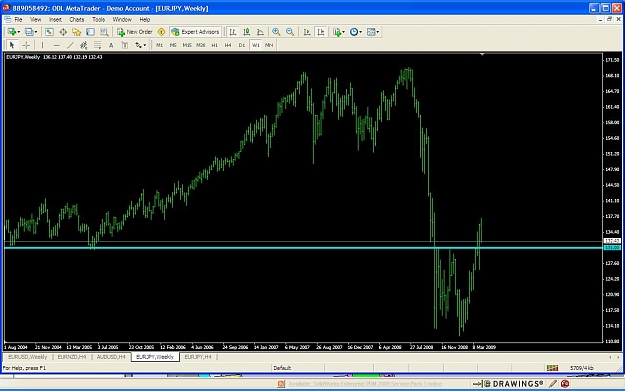Switch chart to Bar Chart type

coord(233,32)
